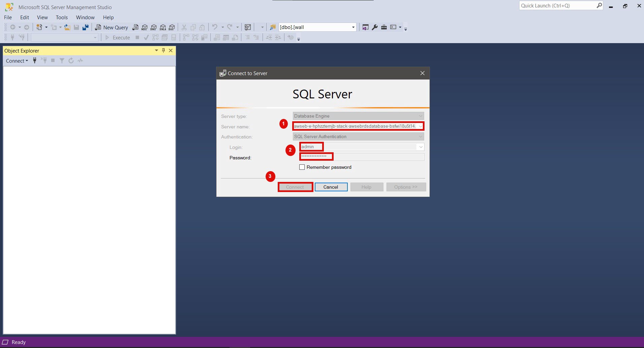Screen dimensions: 644x348
Task: Open the Activity Monitor icon
Action: pyautogui.click(x=248, y=27)
